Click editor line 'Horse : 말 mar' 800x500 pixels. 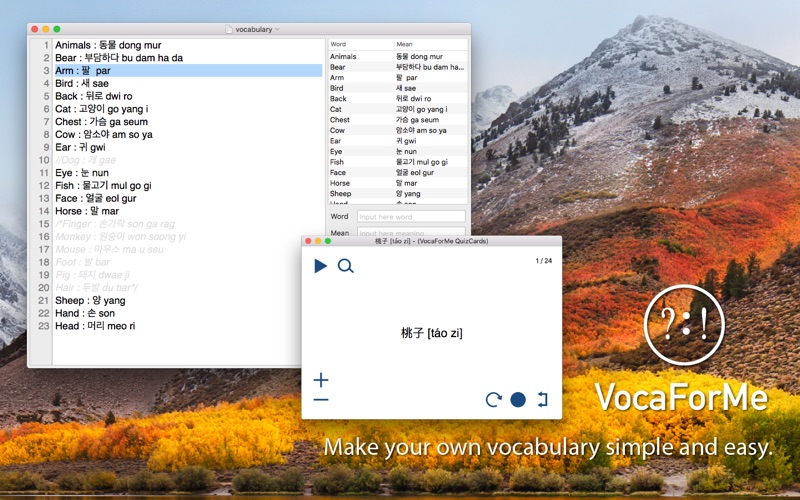coord(87,211)
